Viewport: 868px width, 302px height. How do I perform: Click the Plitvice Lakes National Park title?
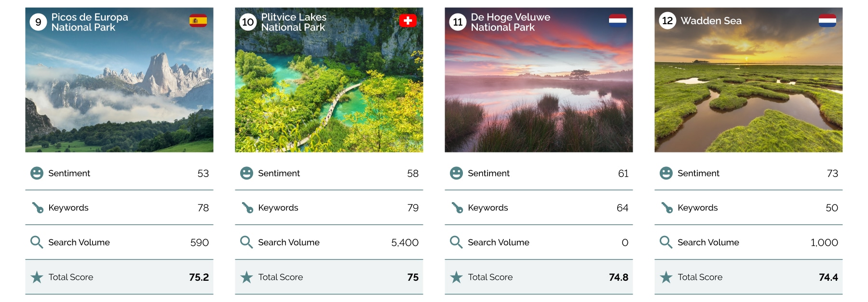pos(294,22)
